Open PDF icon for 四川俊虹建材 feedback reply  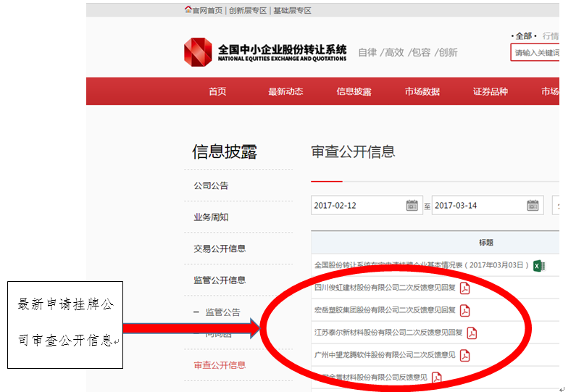(465, 288)
